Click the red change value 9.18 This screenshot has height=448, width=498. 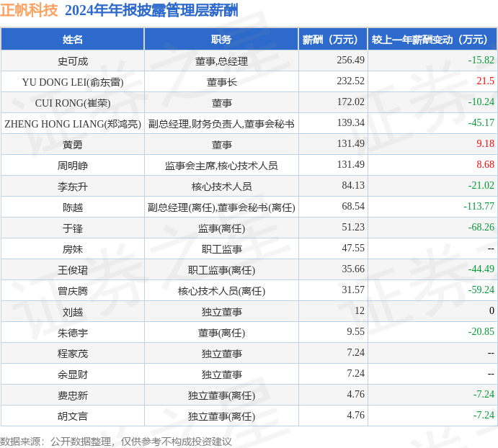[485, 143]
